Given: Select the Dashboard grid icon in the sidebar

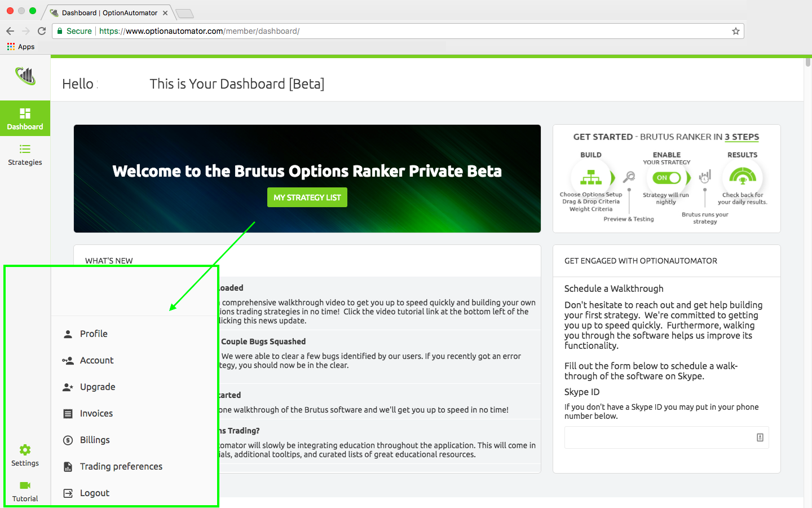Looking at the screenshot, I should click(25, 115).
